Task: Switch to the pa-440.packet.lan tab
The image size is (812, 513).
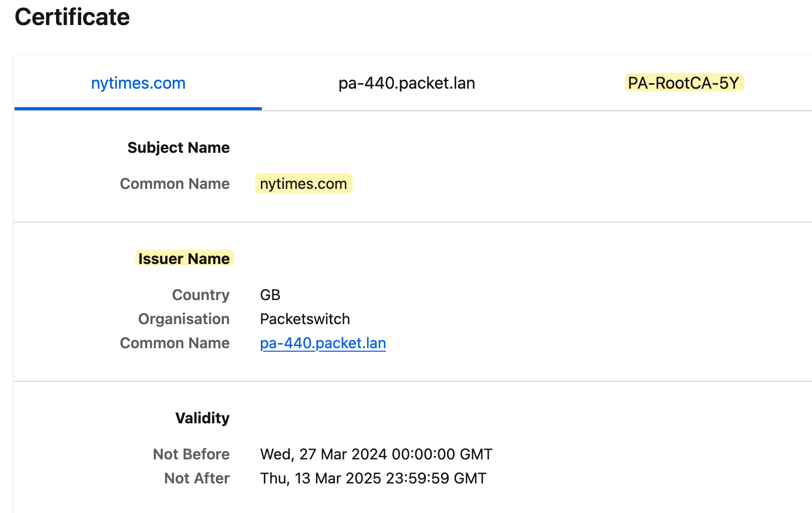Action: pos(406,83)
